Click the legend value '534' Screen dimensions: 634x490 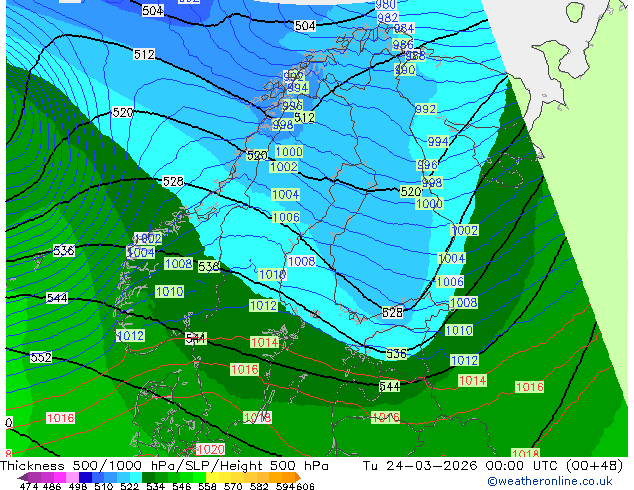(x=155, y=486)
